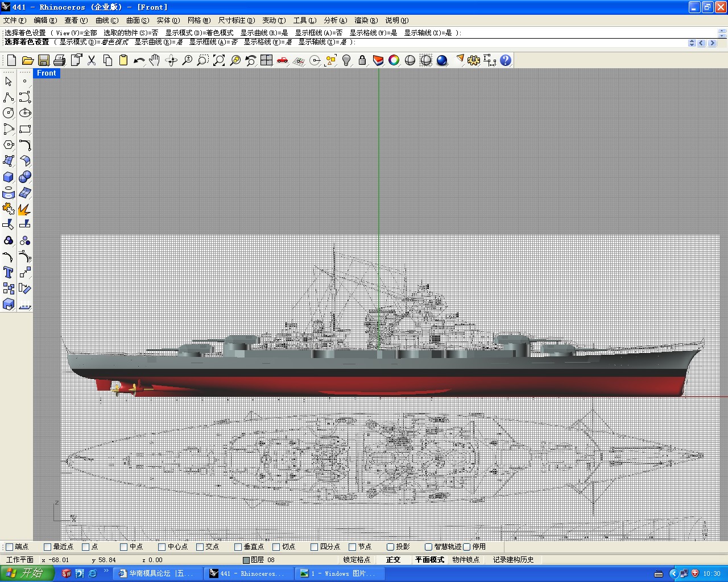The image size is (728, 582).
Task: Open the 说明(H) help menu
Action: coord(396,20)
